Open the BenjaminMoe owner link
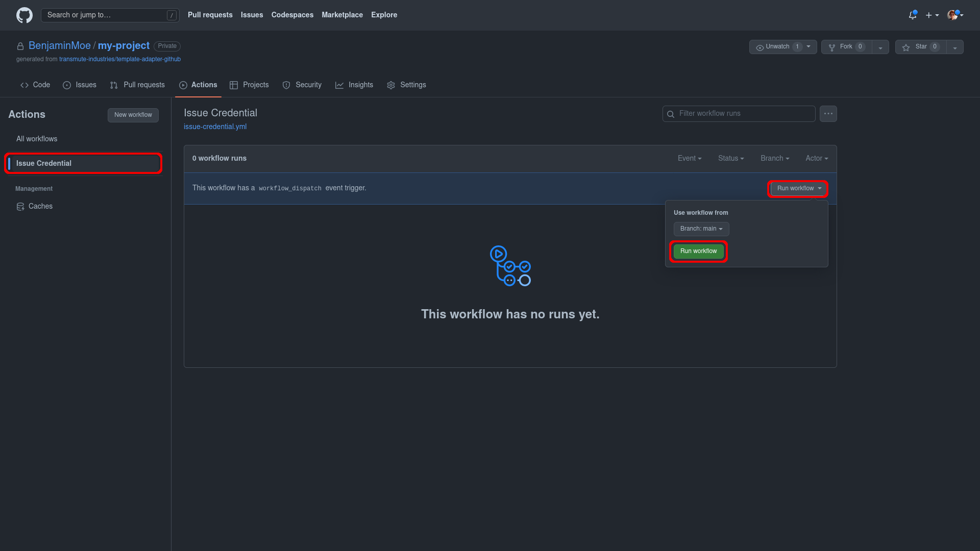The height and width of the screenshot is (551, 980). point(60,46)
